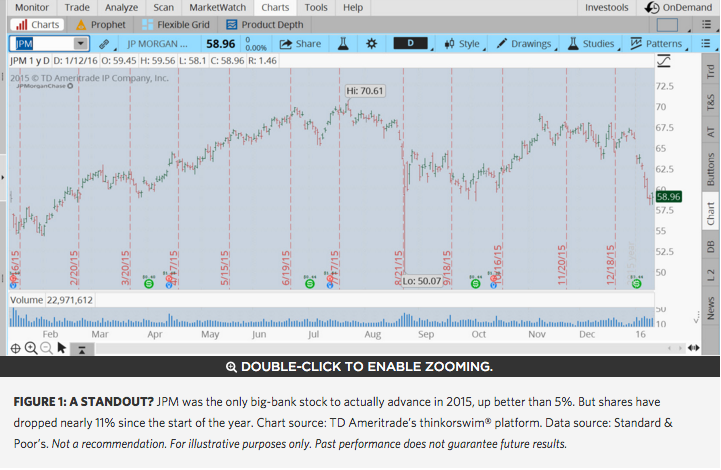Click the JP MORGAN company name label
The image size is (721, 470).
157,44
